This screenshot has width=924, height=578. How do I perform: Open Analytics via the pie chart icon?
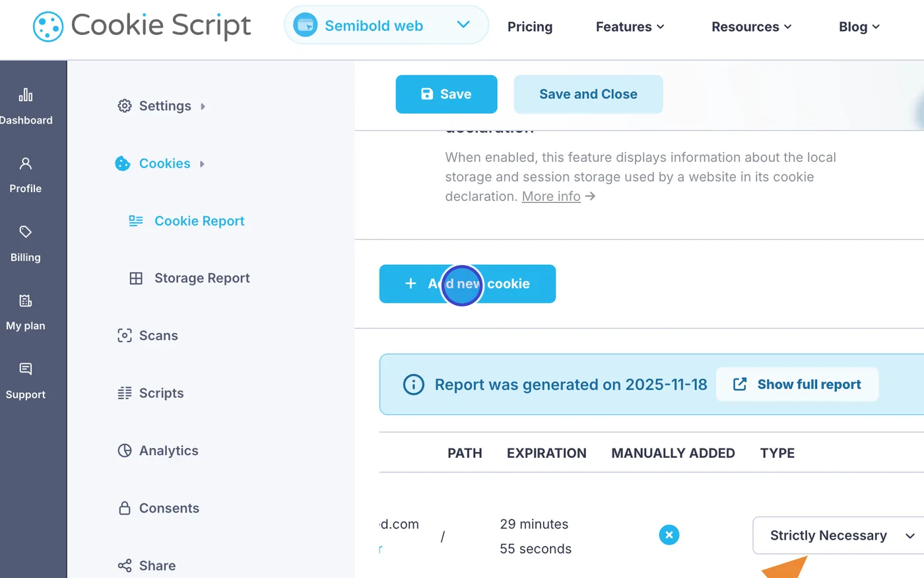(x=124, y=451)
